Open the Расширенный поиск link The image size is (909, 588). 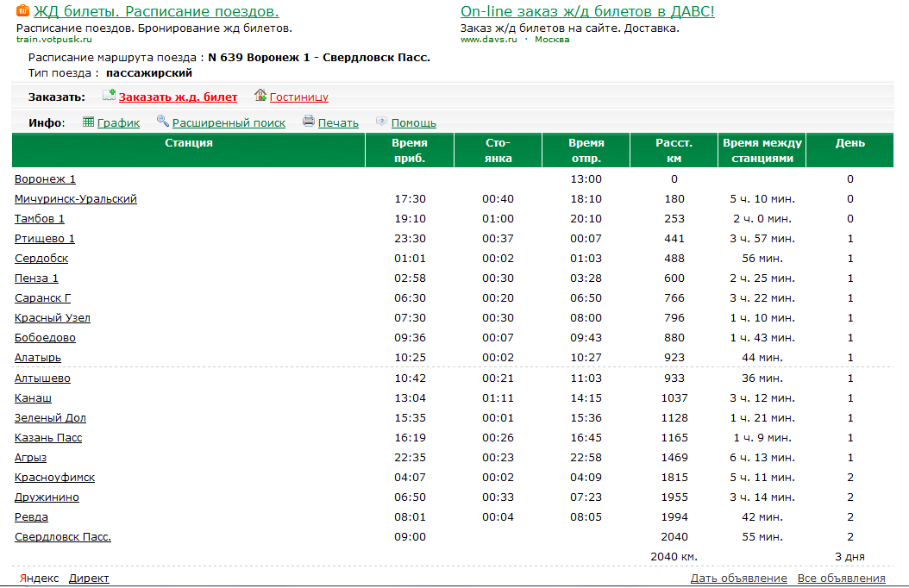point(229,123)
